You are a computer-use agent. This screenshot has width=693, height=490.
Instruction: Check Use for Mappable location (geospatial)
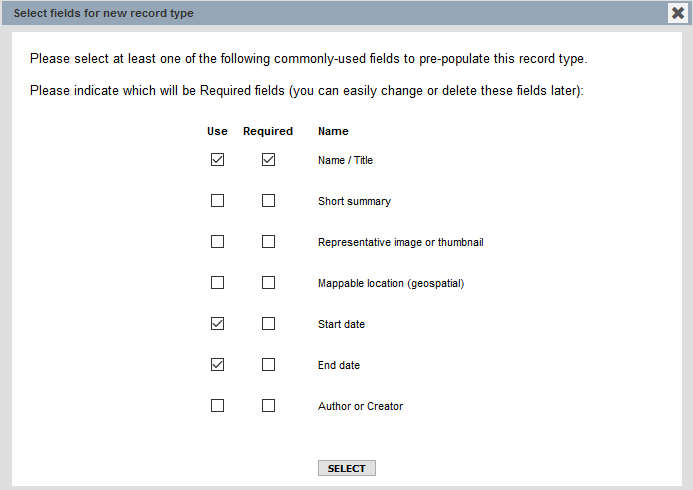click(217, 283)
